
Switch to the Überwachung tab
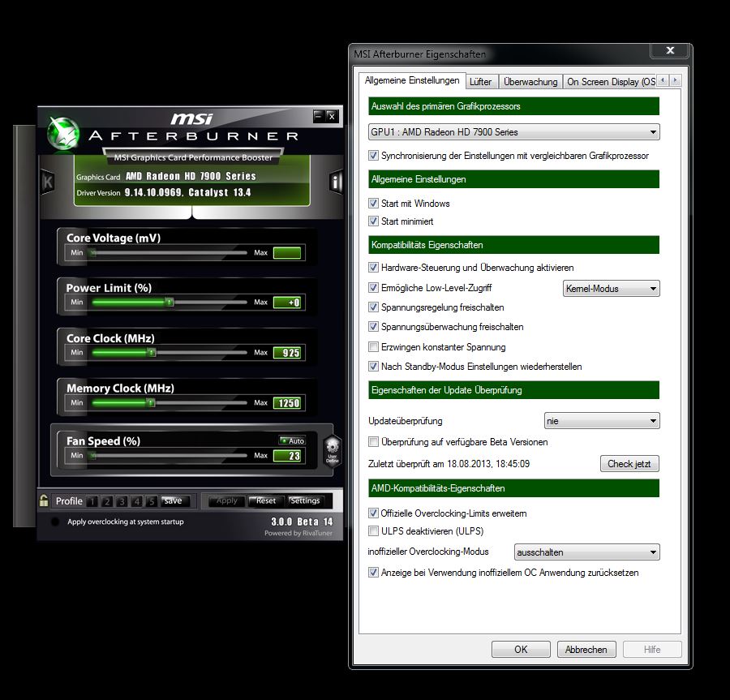tap(530, 81)
